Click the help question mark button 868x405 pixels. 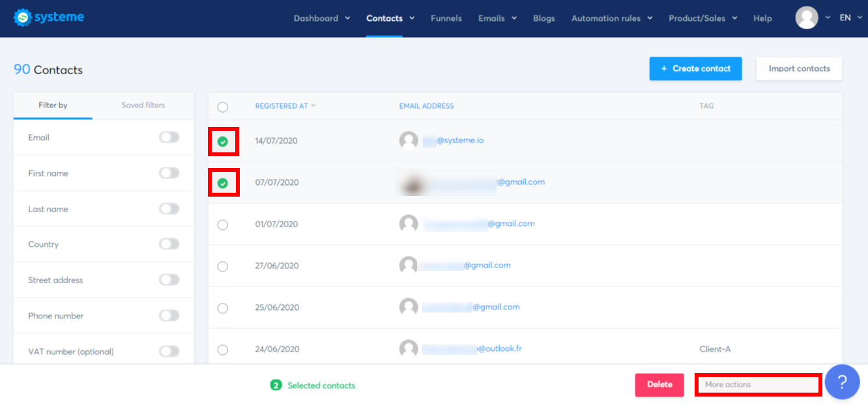[x=842, y=382]
